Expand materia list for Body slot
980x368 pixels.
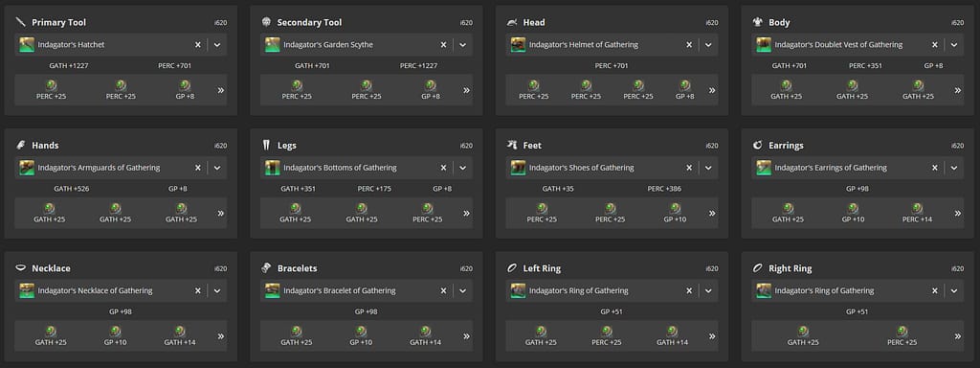point(957,90)
